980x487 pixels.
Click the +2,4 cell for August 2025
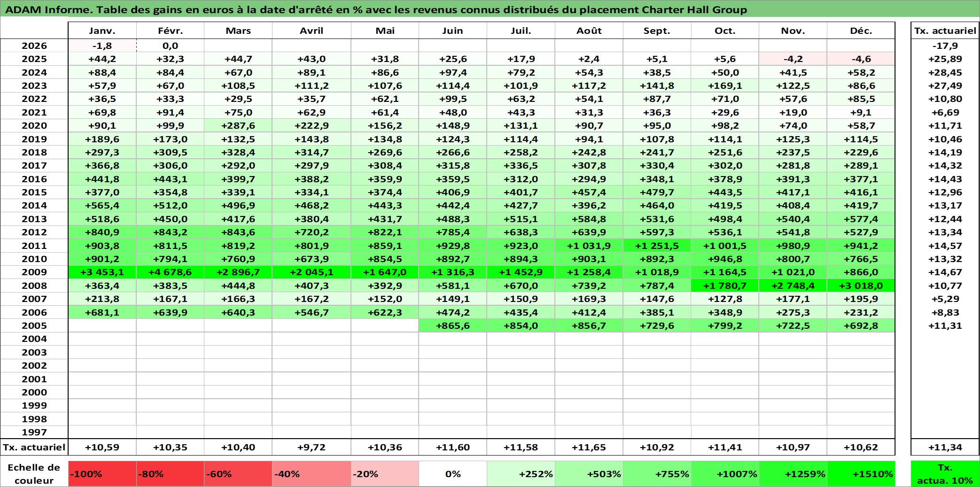click(x=589, y=59)
